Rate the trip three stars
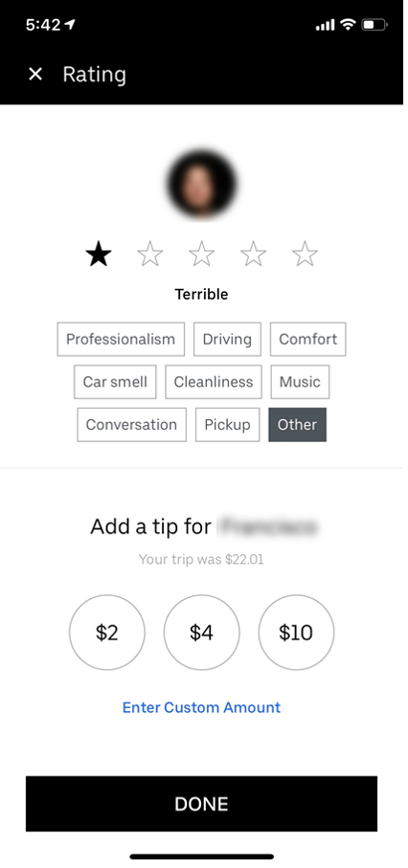This screenshot has width=408, height=868. click(202, 255)
